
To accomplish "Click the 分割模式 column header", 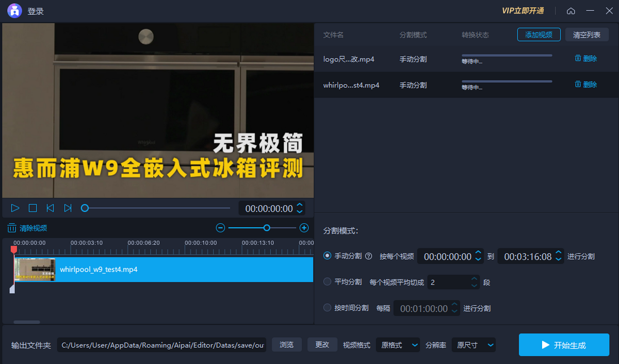I will [413, 35].
